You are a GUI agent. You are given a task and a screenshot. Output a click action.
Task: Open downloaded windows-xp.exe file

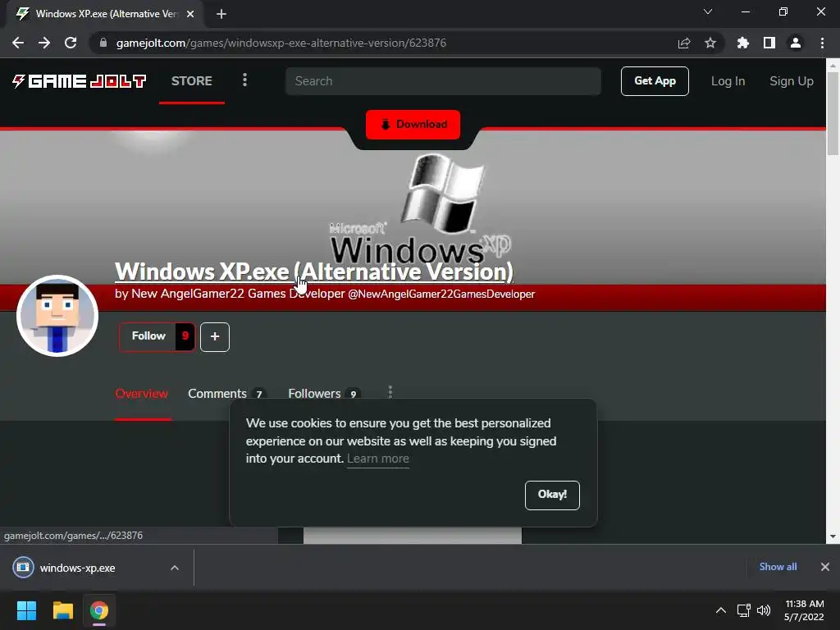click(77, 568)
